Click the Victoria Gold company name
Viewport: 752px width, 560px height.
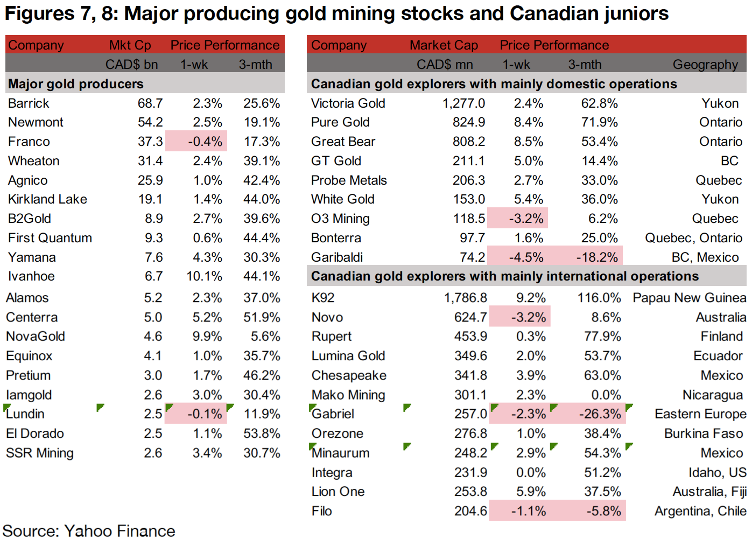coord(348,103)
